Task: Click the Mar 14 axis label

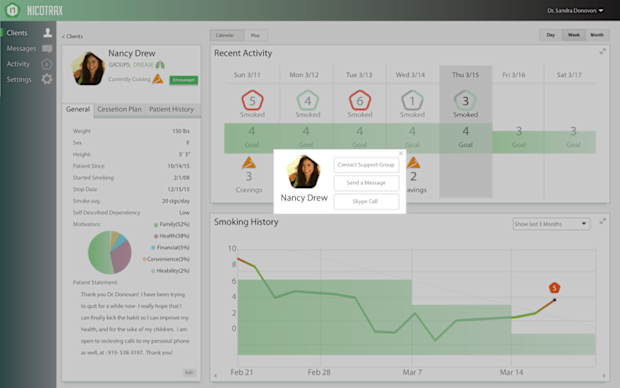Action: pos(511,372)
